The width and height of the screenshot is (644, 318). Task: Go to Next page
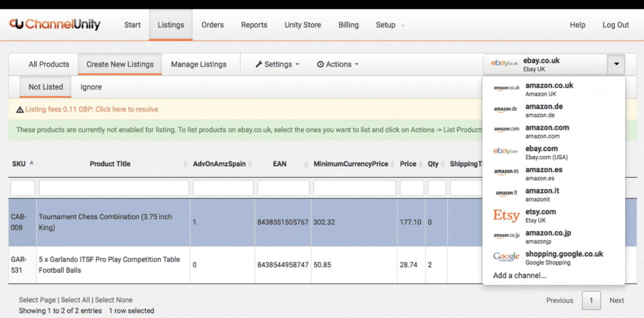click(616, 300)
